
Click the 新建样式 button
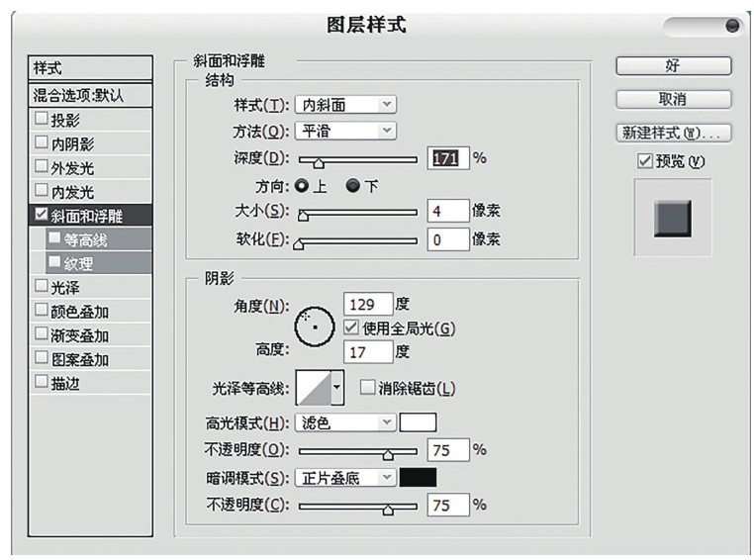pyautogui.click(x=673, y=133)
